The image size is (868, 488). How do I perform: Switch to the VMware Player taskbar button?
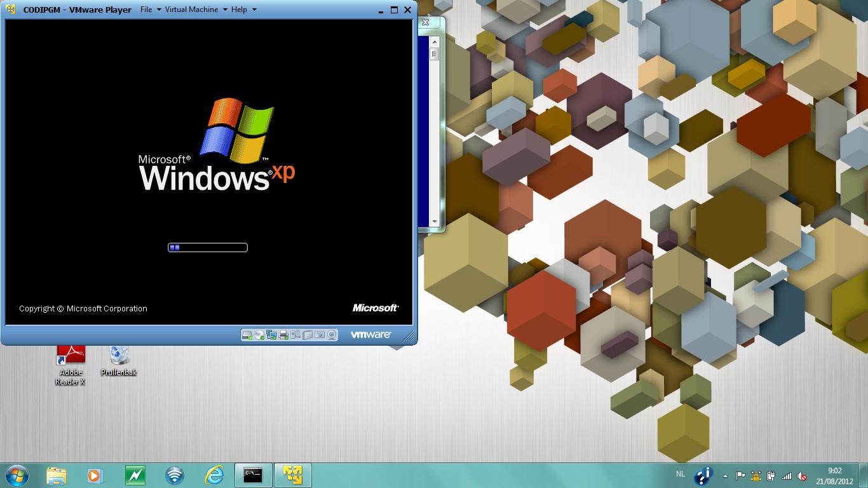tap(293, 475)
